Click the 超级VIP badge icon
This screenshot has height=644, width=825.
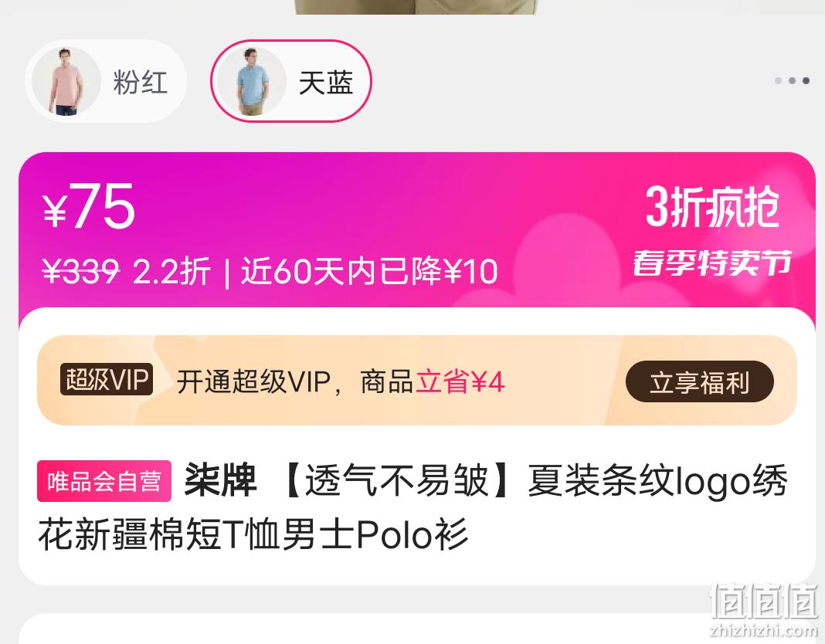(107, 379)
